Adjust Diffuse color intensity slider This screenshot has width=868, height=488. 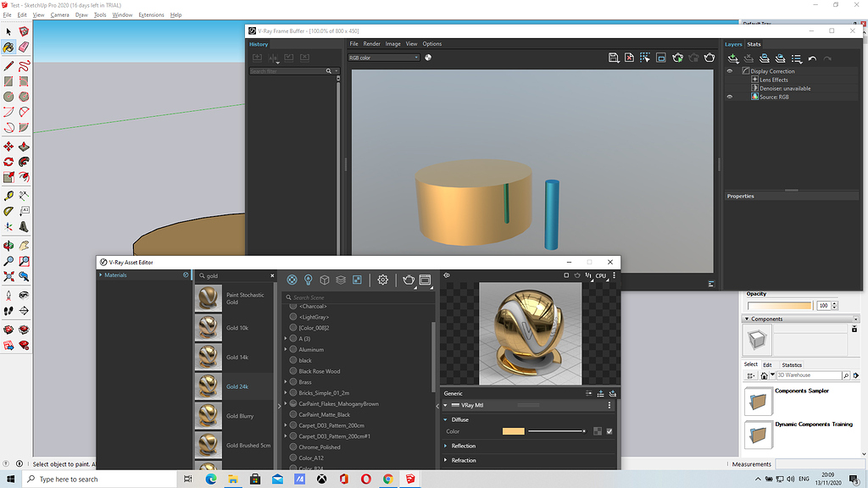tap(557, 431)
